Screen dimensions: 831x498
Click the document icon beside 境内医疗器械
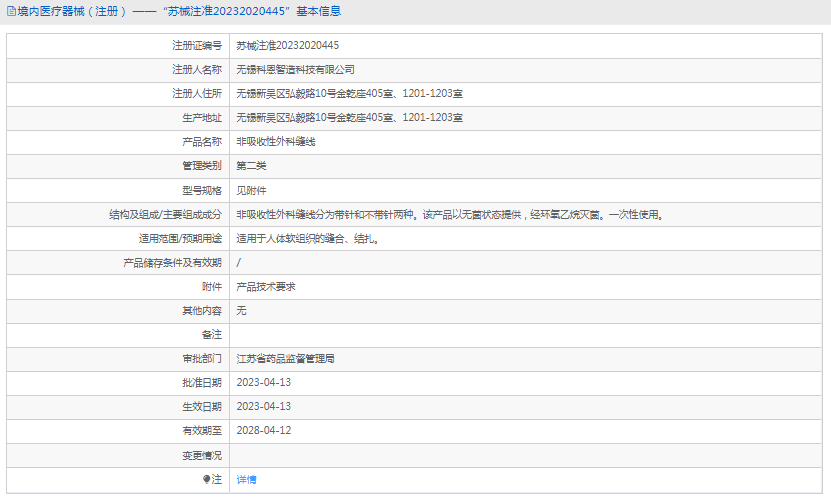(11, 11)
